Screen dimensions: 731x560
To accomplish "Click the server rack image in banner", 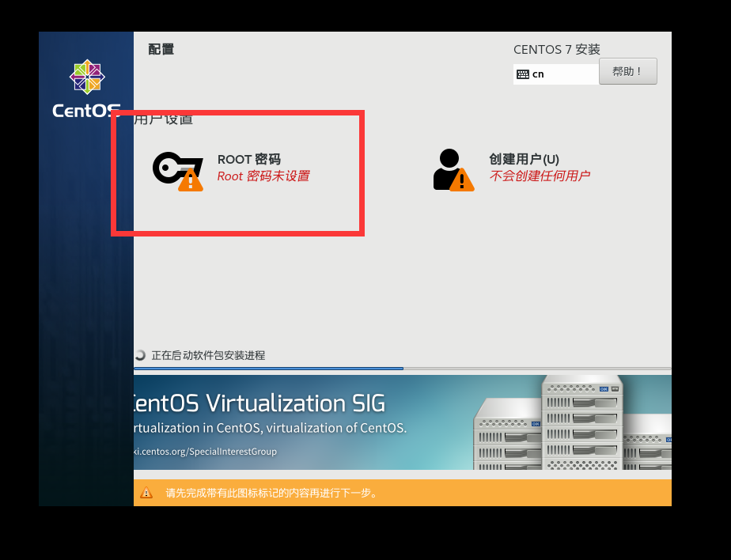I will (x=573, y=422).
